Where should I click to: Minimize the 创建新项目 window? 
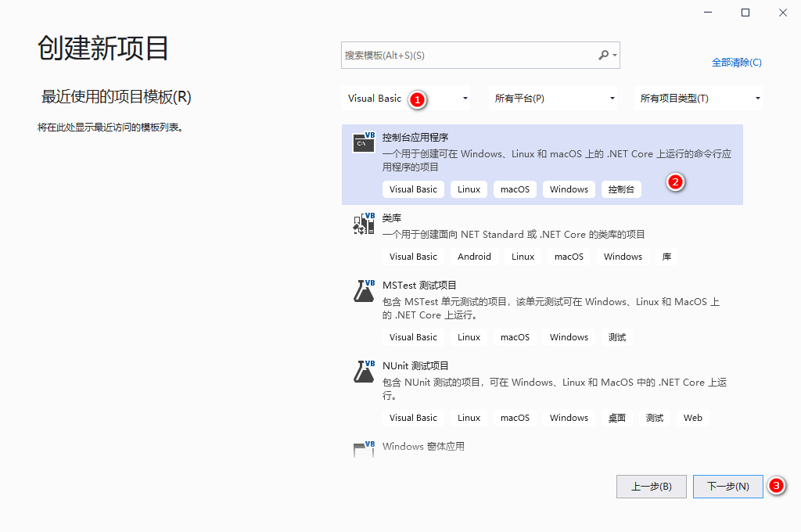click(x=707, y=13)
